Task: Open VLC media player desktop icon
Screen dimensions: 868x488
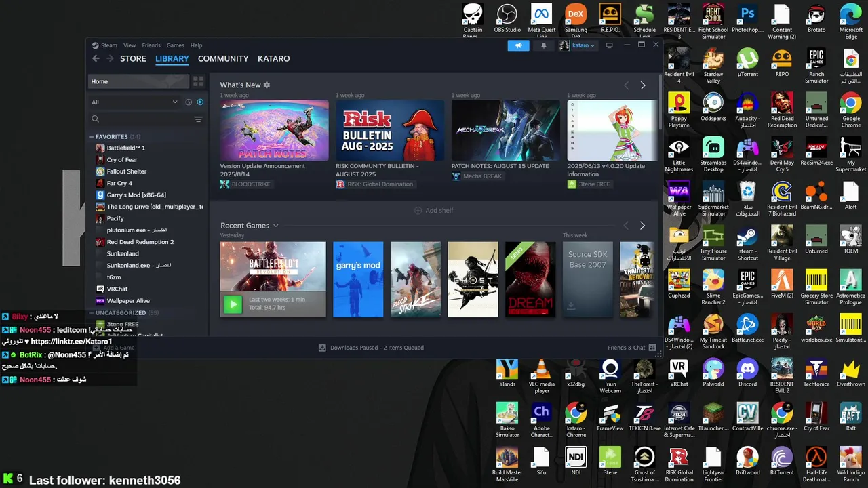Action: click(x=541, y=376)
